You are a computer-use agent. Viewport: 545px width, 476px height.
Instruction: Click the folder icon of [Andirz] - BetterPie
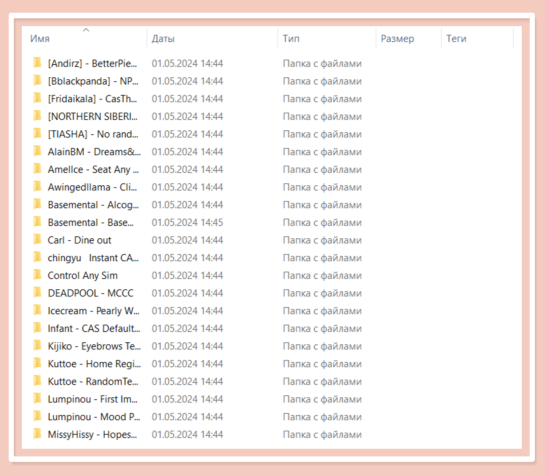click(37, 63)
